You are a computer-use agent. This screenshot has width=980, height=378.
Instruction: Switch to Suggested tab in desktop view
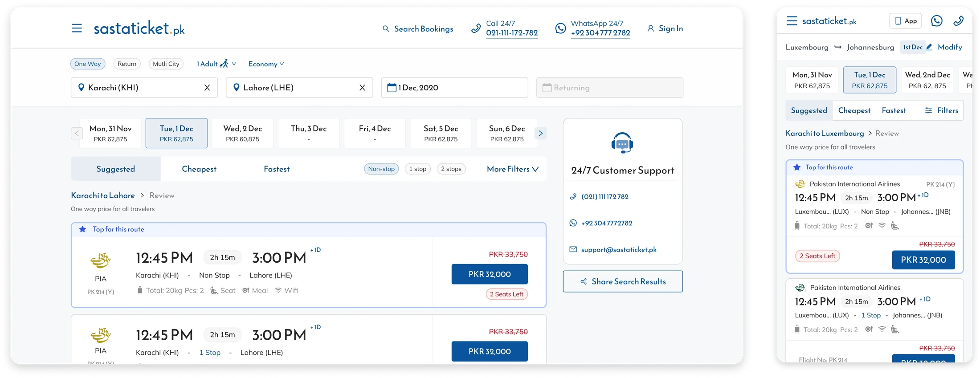[x=116, y=169]
